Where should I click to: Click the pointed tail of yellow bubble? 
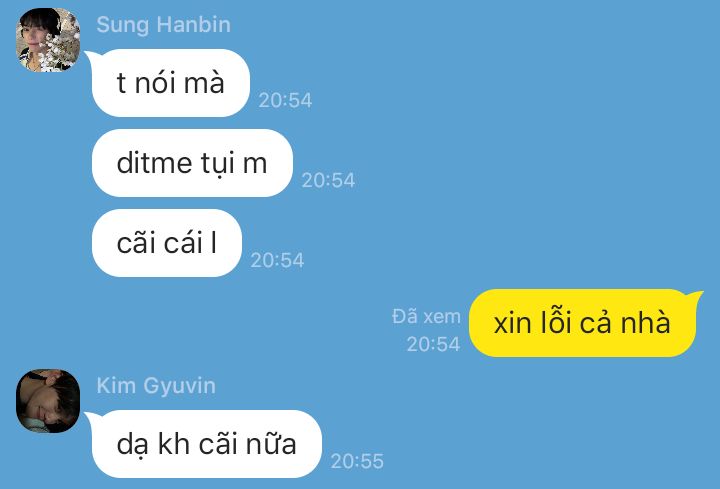coord(696,297)
